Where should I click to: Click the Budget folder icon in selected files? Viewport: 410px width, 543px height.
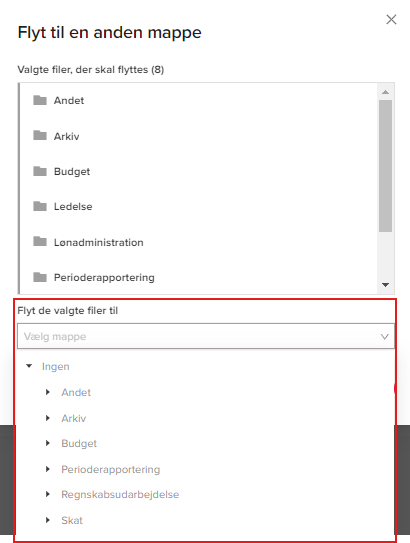pos(40,171)
